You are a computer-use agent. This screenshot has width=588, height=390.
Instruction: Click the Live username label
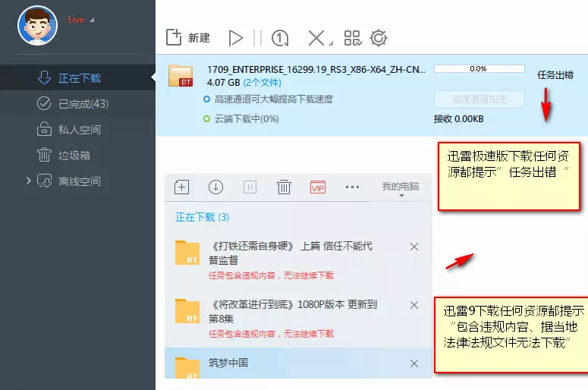[x=76, y=20]
